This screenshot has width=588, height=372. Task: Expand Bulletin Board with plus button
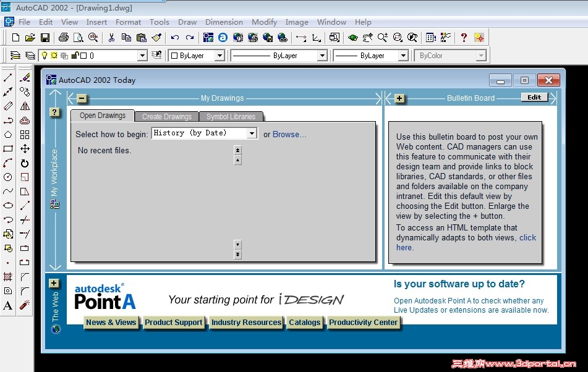399,98
